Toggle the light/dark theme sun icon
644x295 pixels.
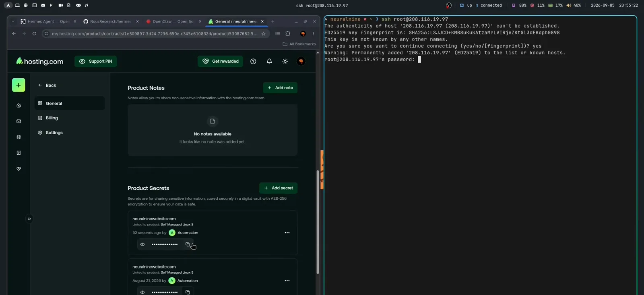(x=285, y=61)
